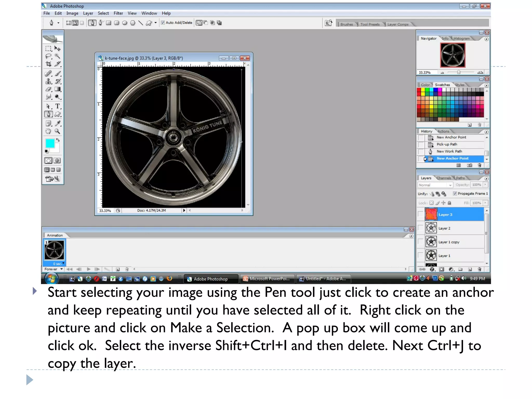Viewport: 532px width, 399px height.
Task: Open the History panel flyout menu
Action: click(x=487, y=132)
